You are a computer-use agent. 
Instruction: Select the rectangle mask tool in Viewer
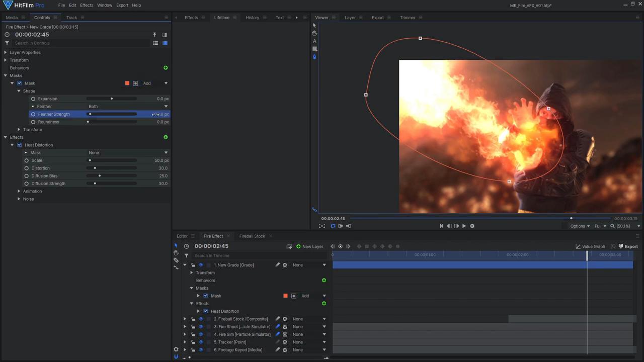314,49
